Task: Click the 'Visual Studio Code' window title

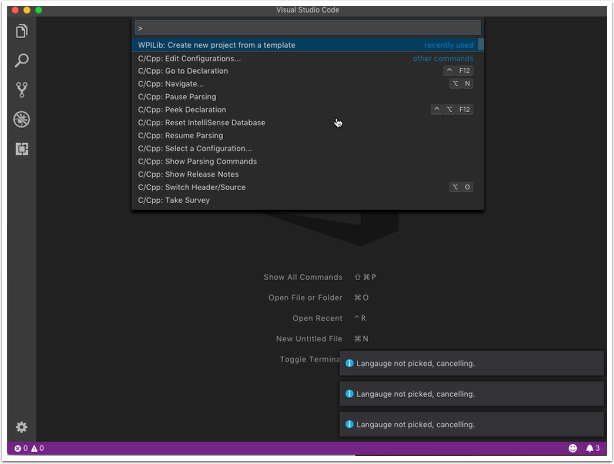Action: (x=307, y=10)
